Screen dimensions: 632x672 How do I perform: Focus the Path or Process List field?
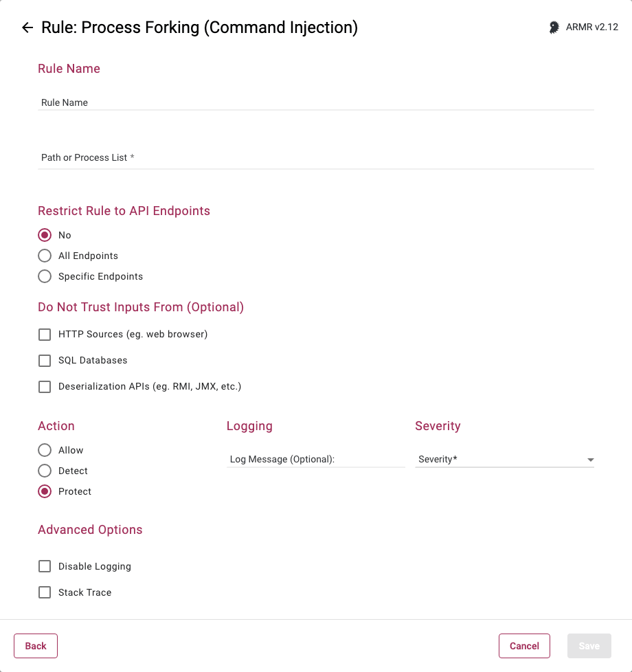click(x=316, y=157)
